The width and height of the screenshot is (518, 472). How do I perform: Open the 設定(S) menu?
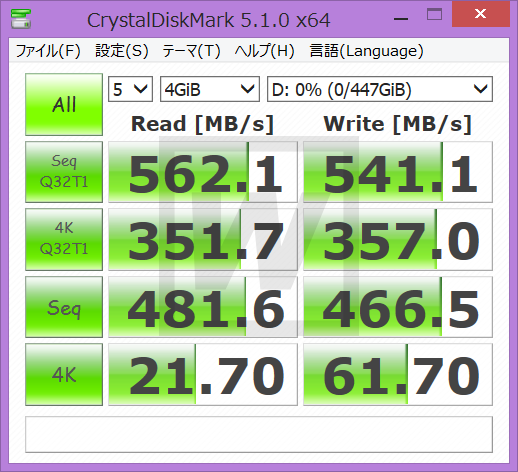point(122,51)
